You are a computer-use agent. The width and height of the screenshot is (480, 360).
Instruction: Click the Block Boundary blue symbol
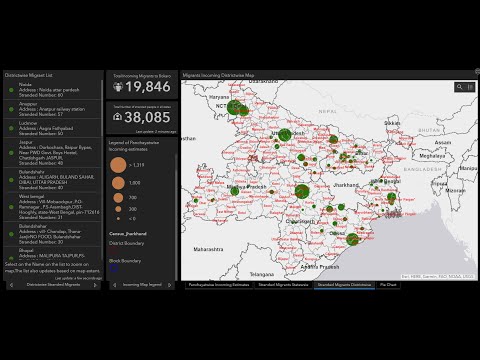[x=114, y=268]
